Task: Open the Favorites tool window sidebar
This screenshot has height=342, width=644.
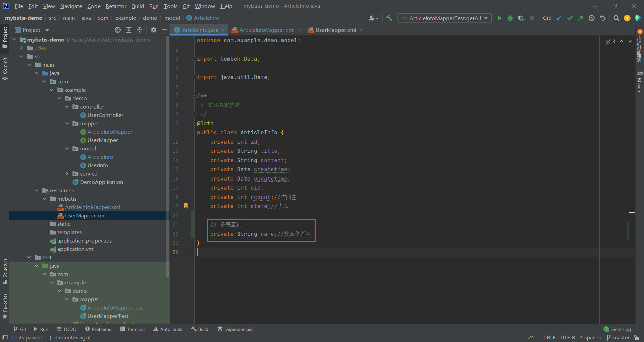Action: coord(5,306)
